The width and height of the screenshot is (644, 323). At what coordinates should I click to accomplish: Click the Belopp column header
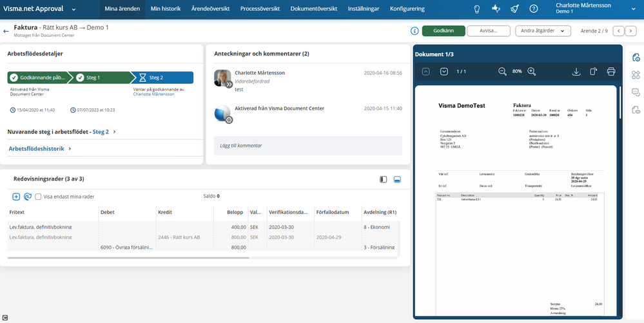[x=236, y=213]
